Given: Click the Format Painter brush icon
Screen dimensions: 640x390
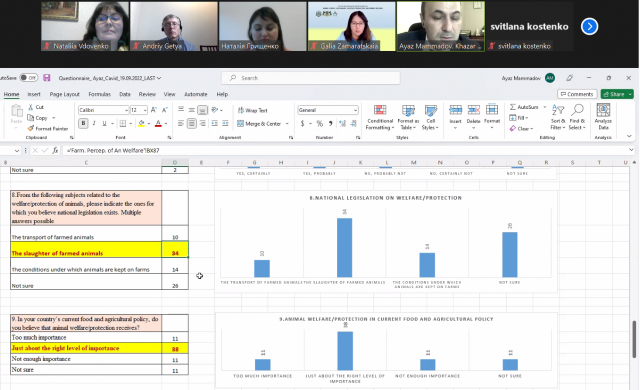Looking at the screenshot, I should (31, 129).
